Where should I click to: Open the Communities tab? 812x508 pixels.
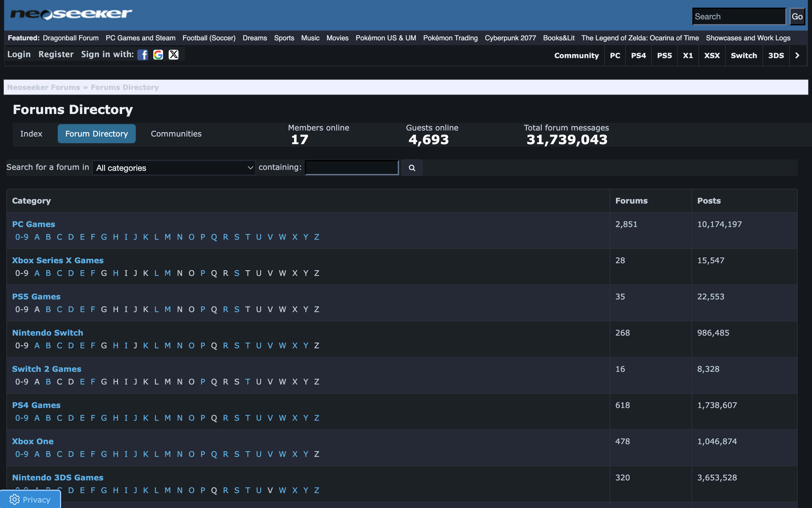(176, 134)
